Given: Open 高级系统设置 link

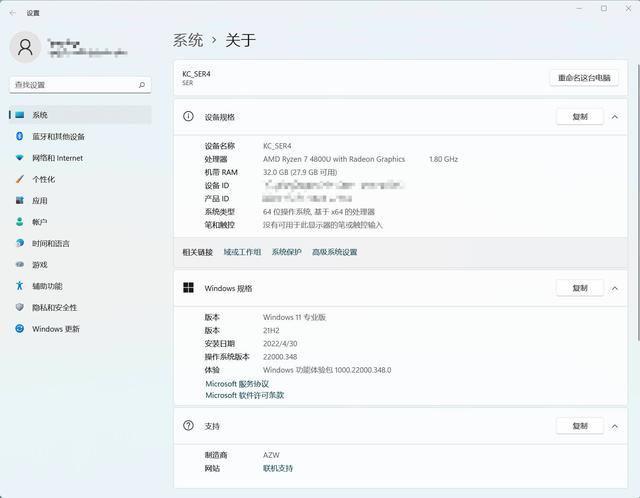Looking at the screenshot, I should click(x=334, y=252).
